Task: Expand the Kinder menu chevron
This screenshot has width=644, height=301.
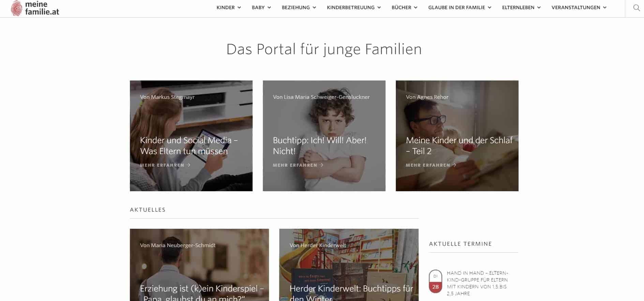Action: (239, 7)
